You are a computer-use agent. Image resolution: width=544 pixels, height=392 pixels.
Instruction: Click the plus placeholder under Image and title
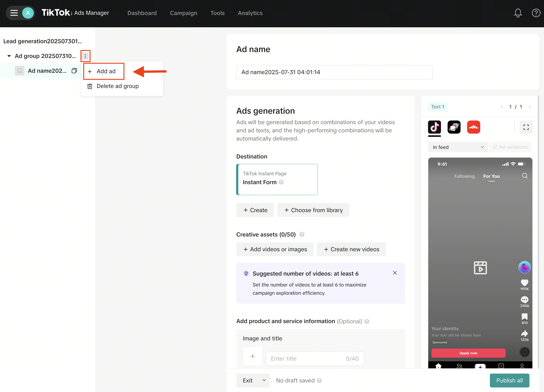point(253,356)
